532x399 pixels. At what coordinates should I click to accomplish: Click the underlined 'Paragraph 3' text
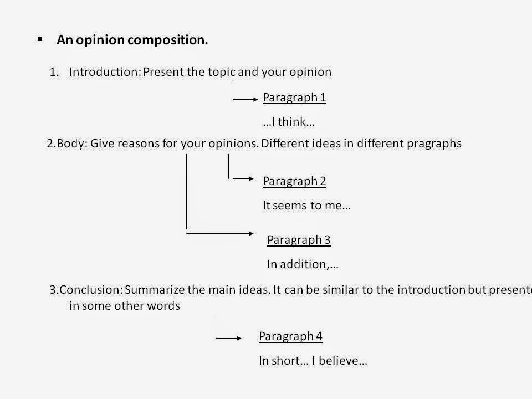[x=299, y=240]
